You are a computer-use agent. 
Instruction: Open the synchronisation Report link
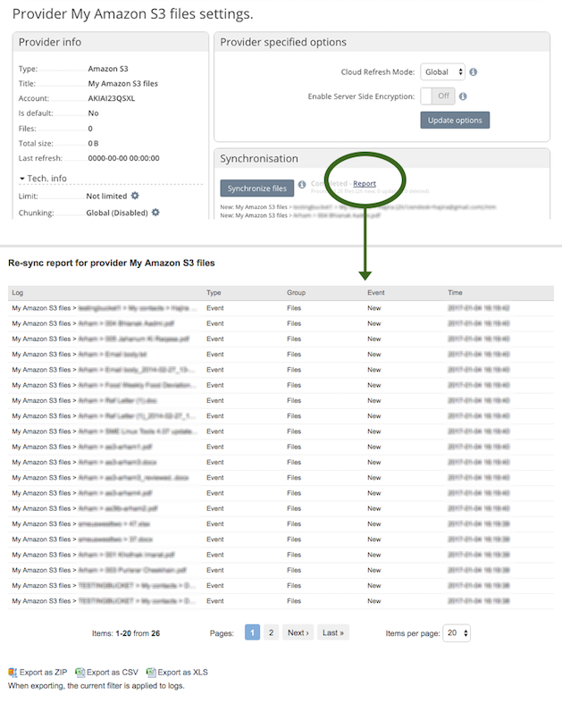point(365,184)
